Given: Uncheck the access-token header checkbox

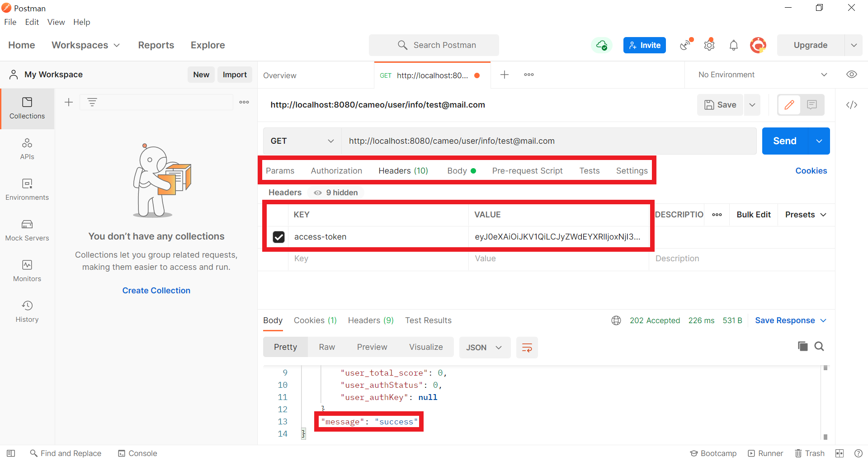Looking at the screenshot, I should (278, 237).
